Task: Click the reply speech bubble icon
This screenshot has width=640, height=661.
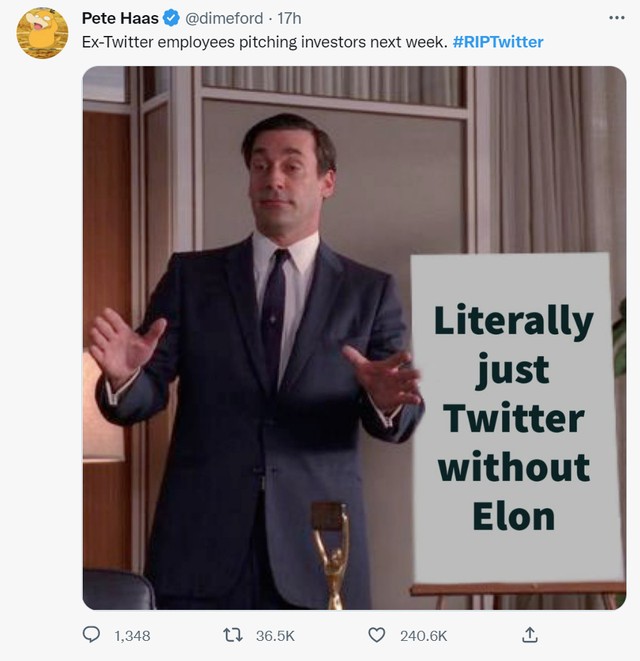Action: click(x=92, y=634)
